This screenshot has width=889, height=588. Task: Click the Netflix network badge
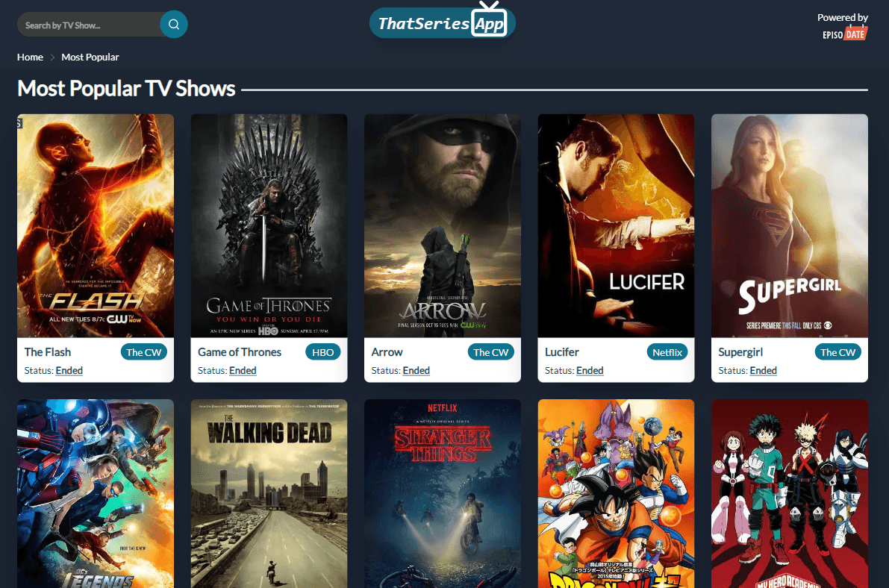(667, 352)
